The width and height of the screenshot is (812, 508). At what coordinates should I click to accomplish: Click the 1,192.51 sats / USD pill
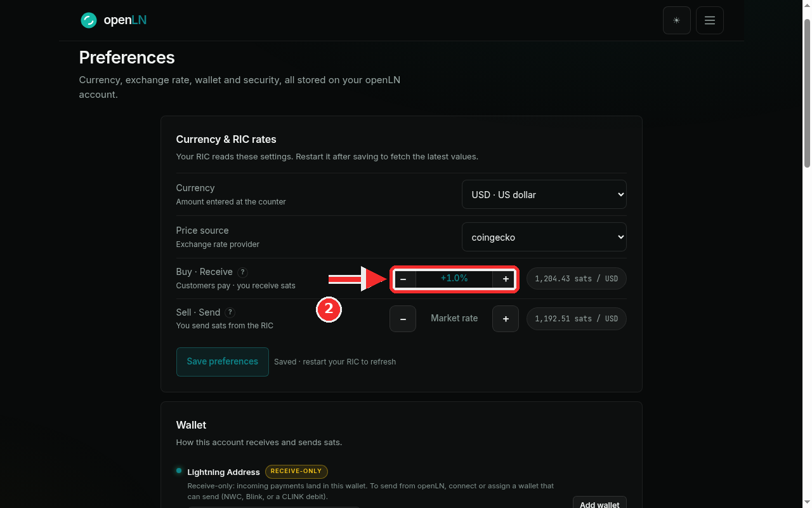click(x=576, y=319)
